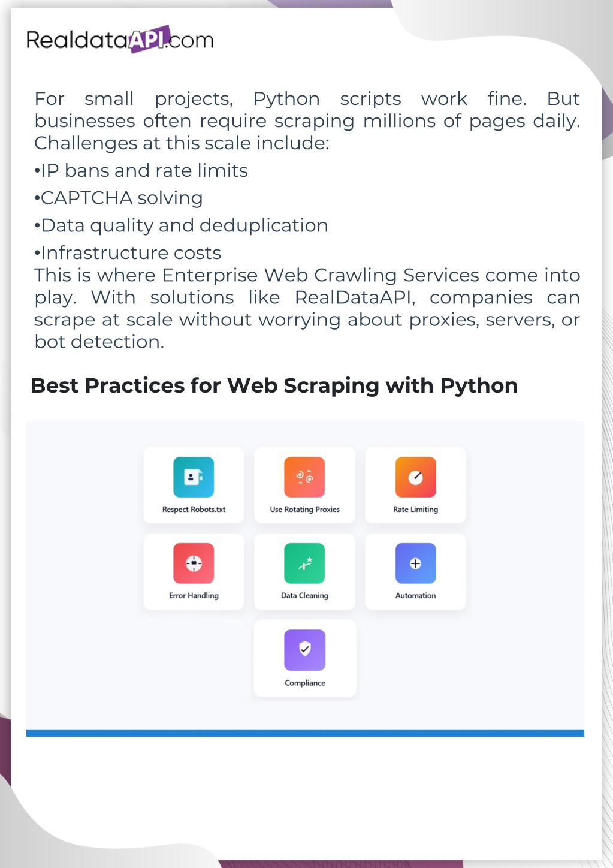Click the Respect Robots.txt teal icon
Screen dimensions: 613x868
click(194, 477)
